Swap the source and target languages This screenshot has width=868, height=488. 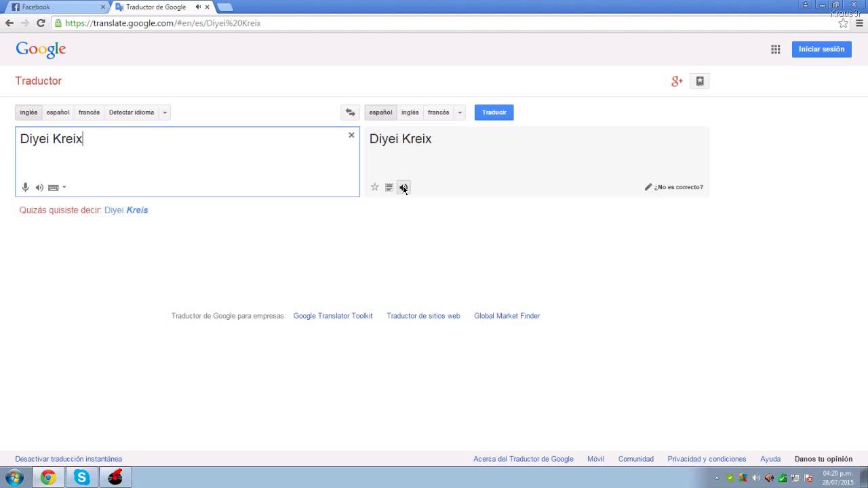click(x=350, y=113)
